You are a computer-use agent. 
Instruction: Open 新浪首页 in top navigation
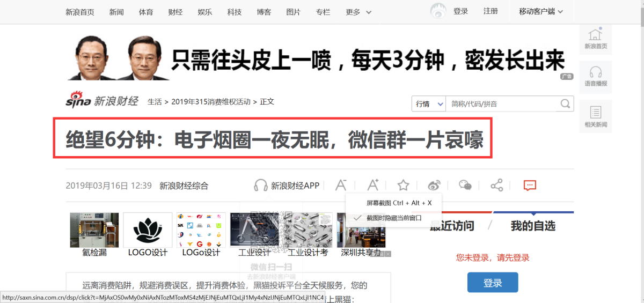(x=80, y=12)
